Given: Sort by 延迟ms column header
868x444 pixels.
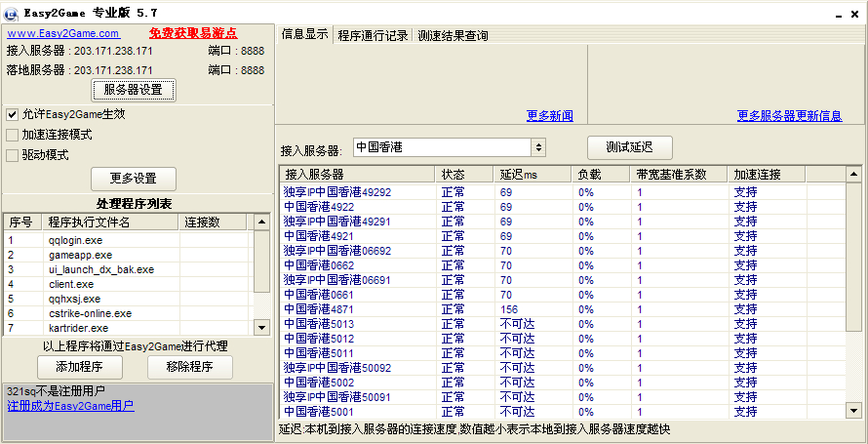Looking at the screenshot, I should 533,175.
